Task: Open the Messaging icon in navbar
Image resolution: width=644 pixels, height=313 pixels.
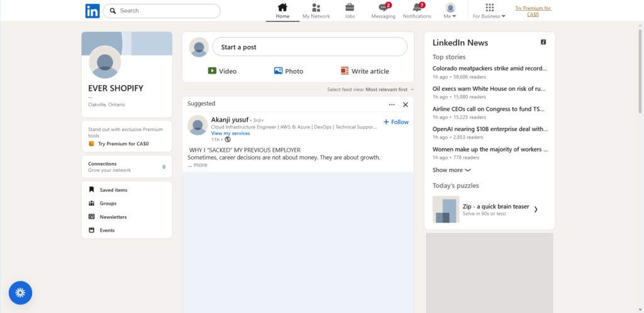Action: coord(383,8)
